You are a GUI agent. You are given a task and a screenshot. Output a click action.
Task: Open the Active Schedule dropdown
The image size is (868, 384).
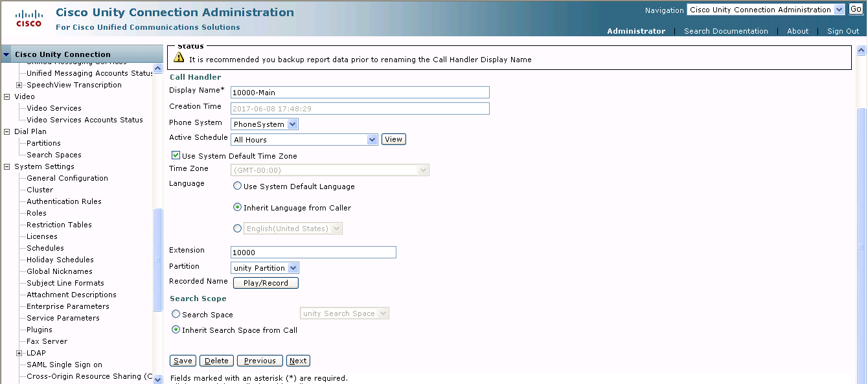coord(304,139)
